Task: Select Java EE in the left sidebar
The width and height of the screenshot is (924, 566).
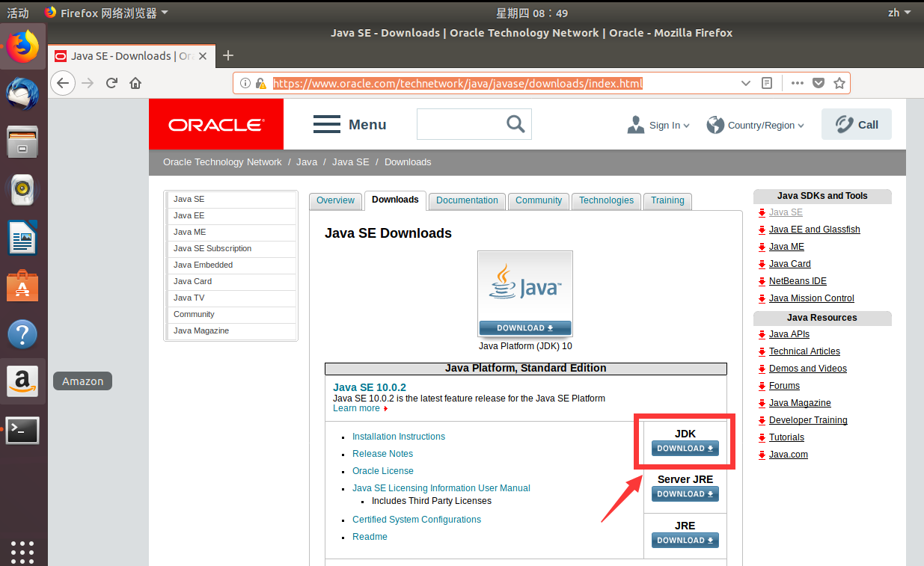Action: (x=232, y=215)
